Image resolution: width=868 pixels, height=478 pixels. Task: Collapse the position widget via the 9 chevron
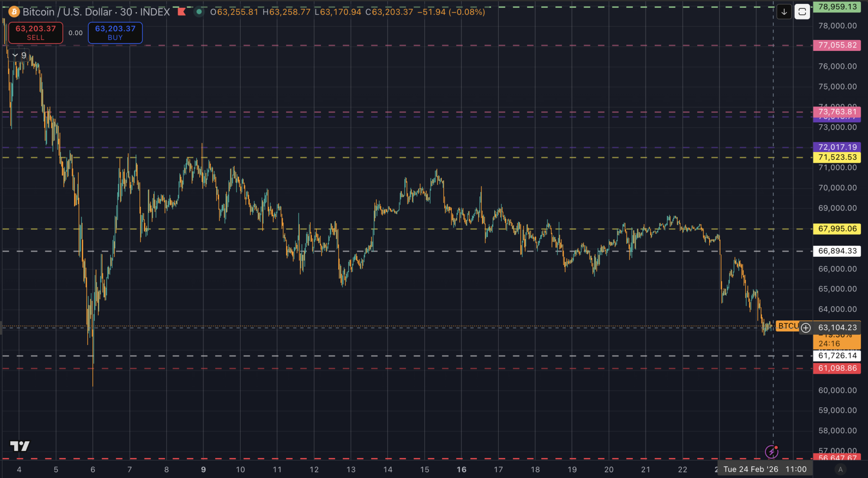point(15,55)
